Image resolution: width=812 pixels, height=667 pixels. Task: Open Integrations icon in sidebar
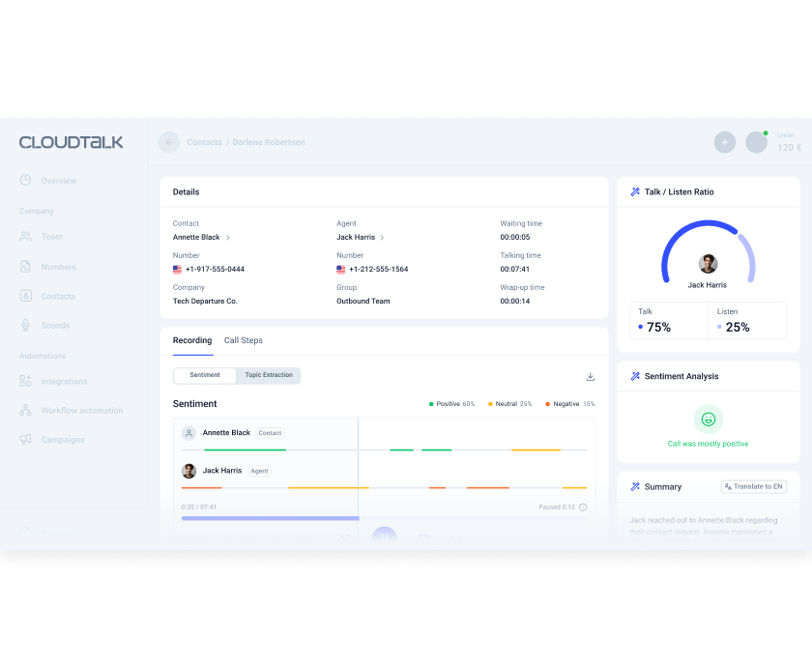coord(26,382)
